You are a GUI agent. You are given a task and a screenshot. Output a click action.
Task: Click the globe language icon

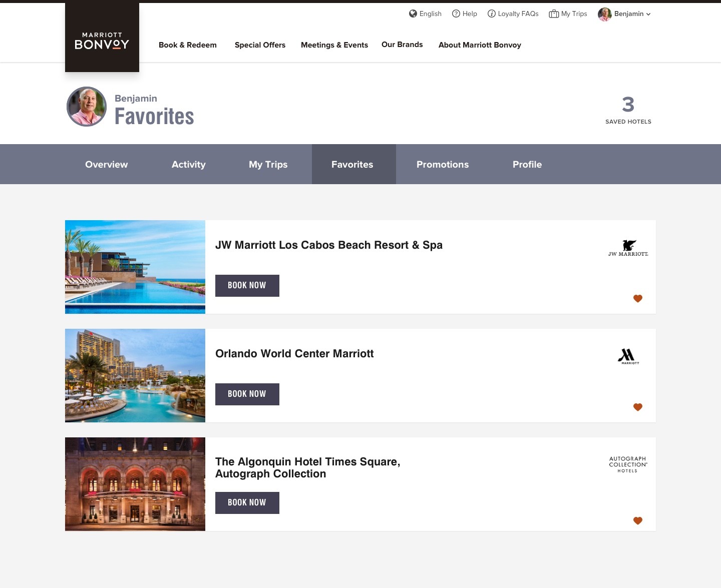tap(413, 14)
